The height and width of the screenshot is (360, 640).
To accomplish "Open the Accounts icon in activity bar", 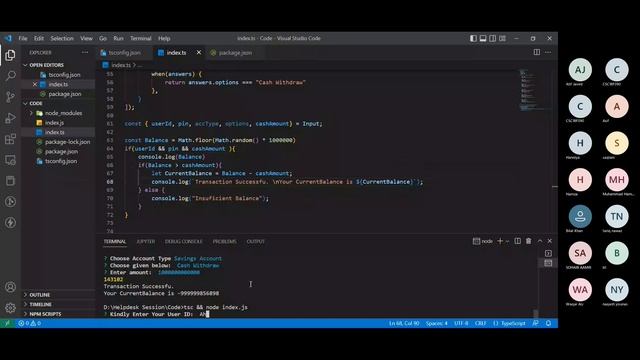I will (10, 287).
